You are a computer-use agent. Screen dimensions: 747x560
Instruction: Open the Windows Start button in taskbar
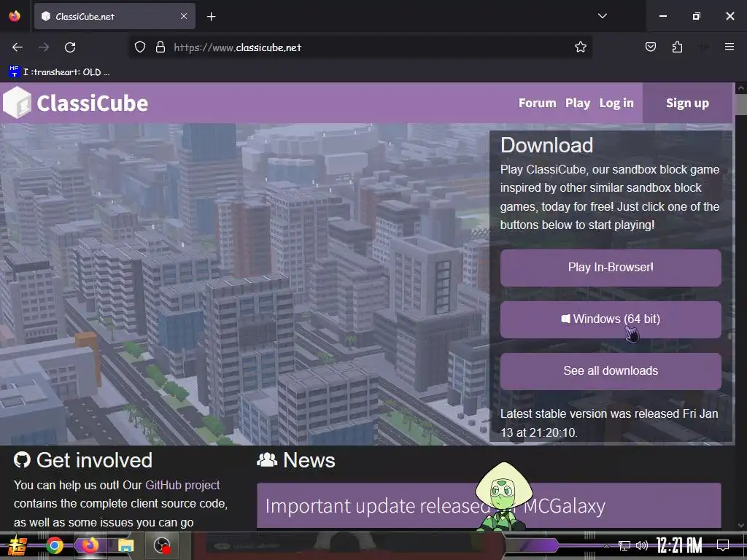[x=17, y=545]
